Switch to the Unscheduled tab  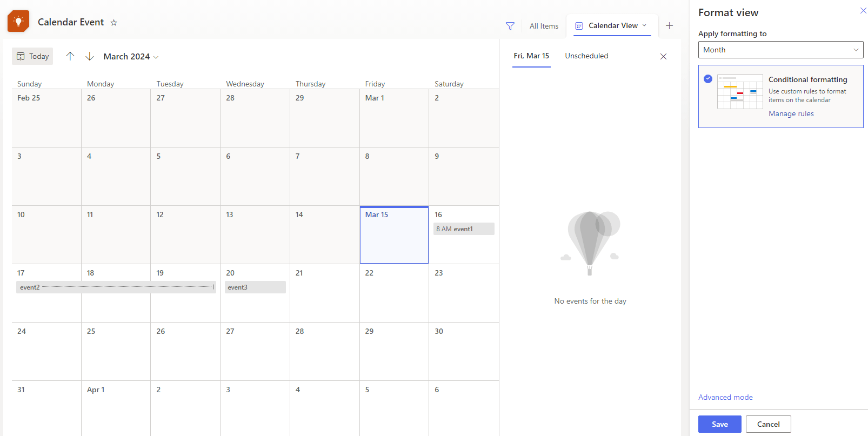click(586, 56)
